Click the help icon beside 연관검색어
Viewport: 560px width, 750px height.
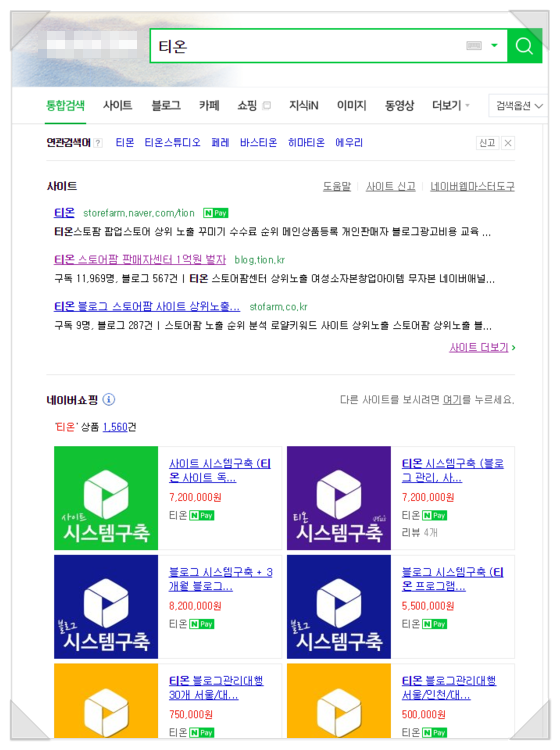(x=98, y=143)
